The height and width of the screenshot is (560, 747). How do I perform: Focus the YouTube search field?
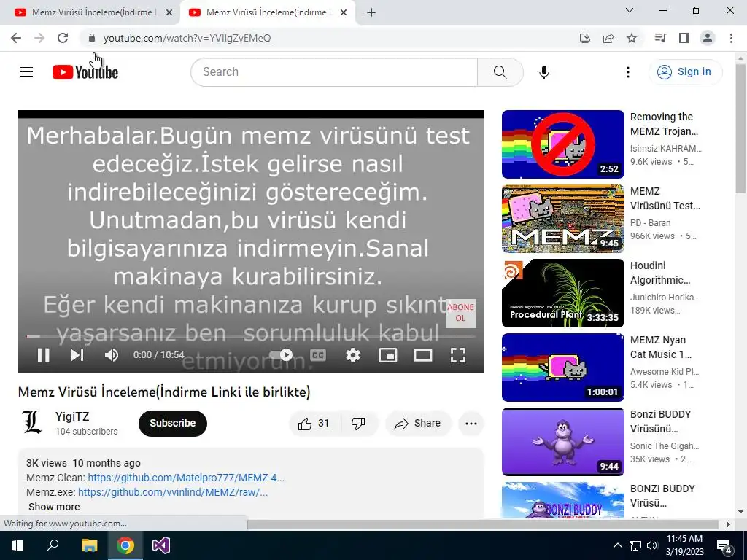click(334, 72)
